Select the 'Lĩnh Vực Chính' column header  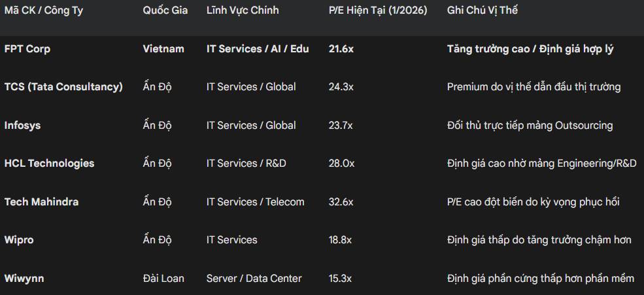(x=243, y=10)
